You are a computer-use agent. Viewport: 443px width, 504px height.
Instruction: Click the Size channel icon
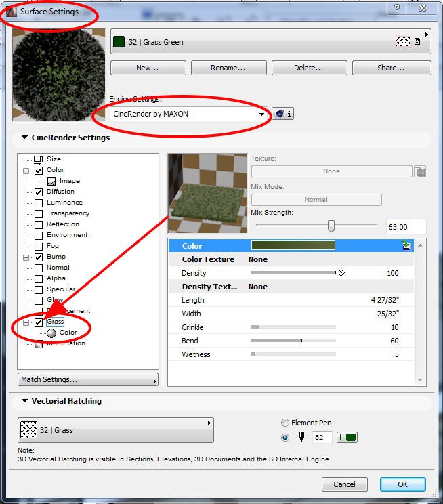coord(39,159)
